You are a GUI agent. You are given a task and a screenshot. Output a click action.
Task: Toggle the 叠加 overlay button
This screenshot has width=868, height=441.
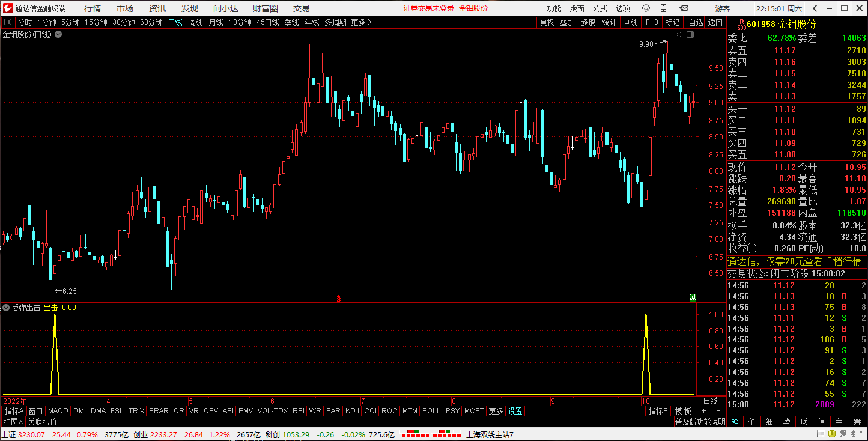coord(567,22)
